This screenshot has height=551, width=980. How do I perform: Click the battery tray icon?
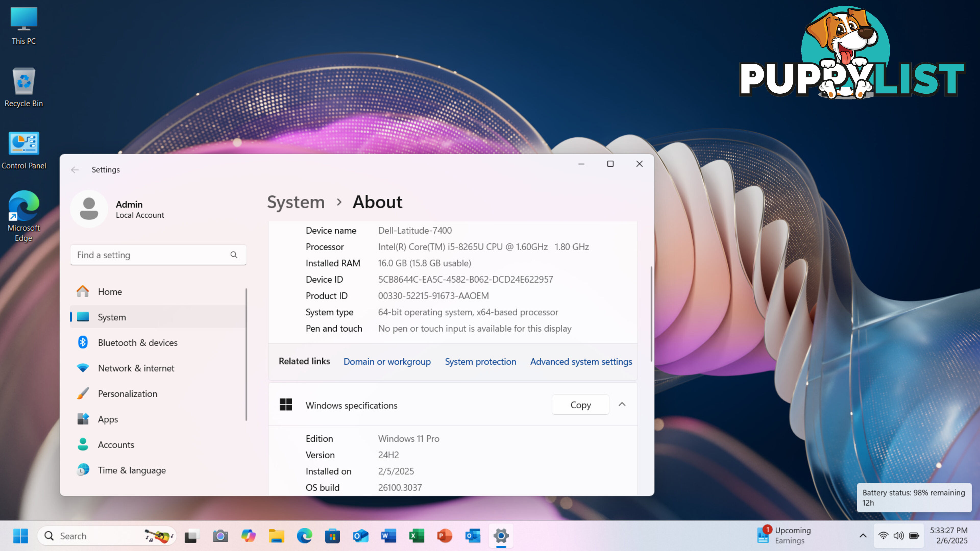tap(914, 536)
